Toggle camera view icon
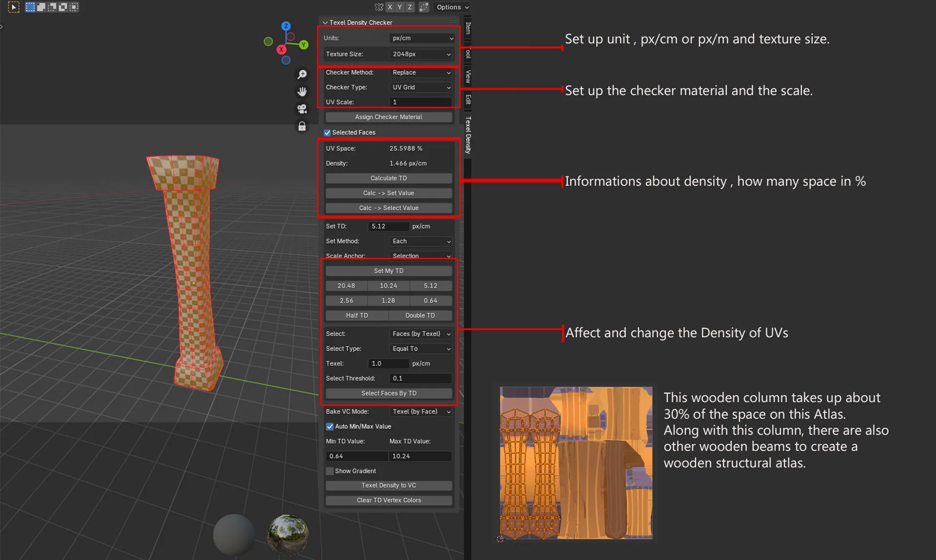The height and width of the screenshot is (560, 936). pos(302,109)
